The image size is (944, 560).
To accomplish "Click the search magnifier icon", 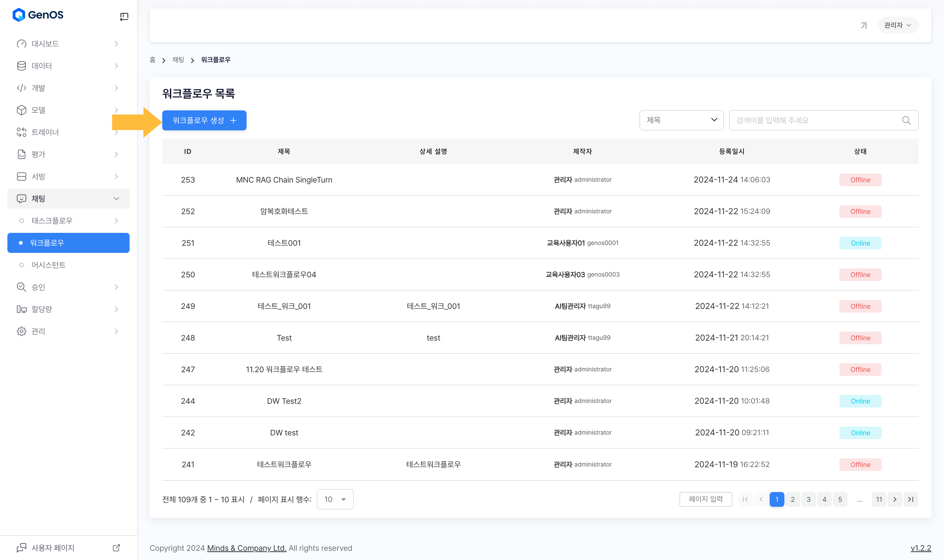I will point(906,120).
